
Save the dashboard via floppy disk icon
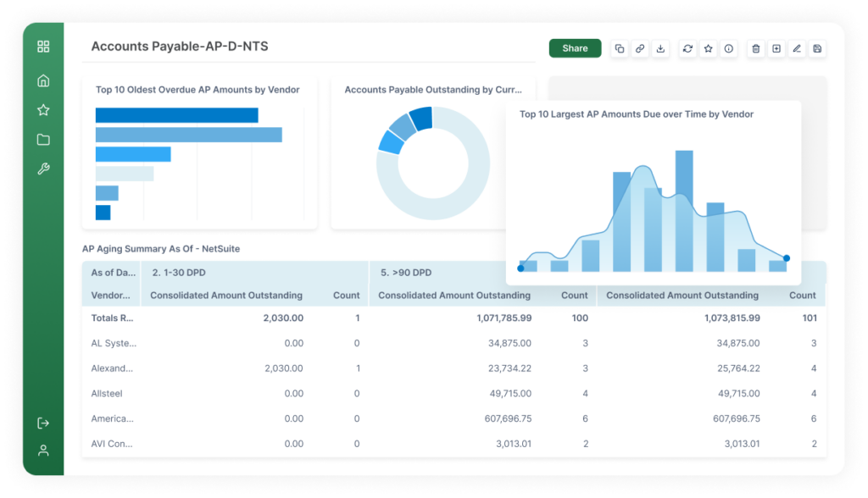click(816, 48)
